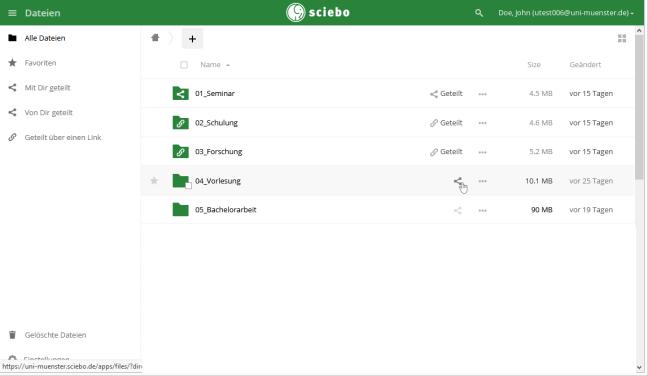This screenshot has height=376, width=648.
Task: Click scrollbar up arrow
Action: point(639,31)
